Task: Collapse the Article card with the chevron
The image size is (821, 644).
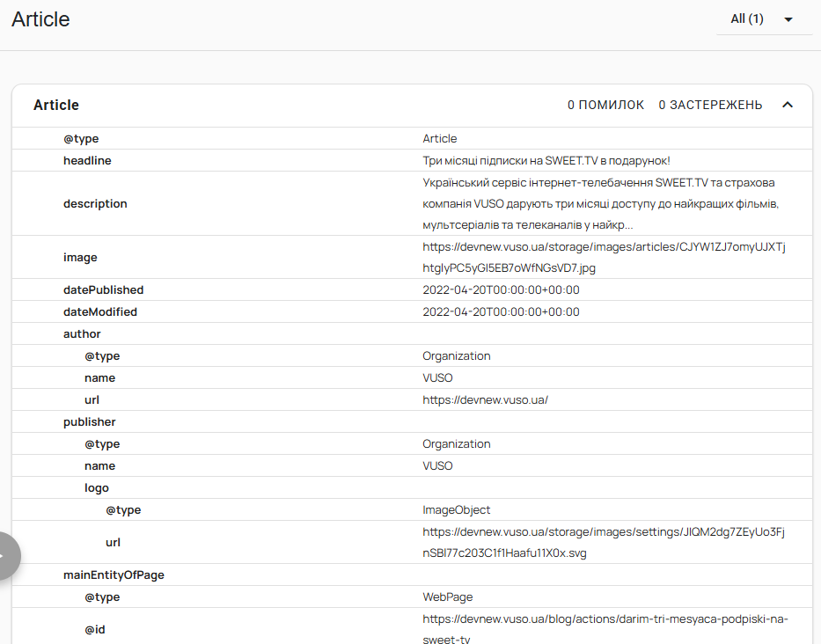Action: 788,105
